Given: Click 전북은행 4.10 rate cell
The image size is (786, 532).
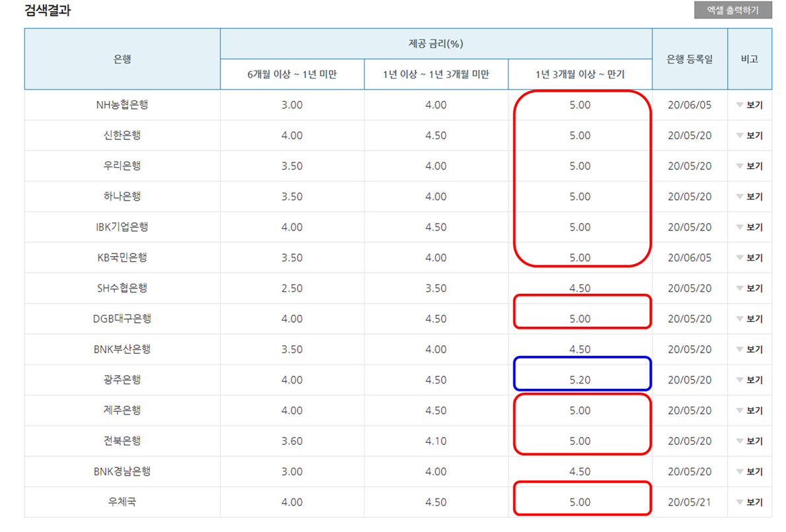Looking at the screenshot, I should click(x=436, y=441).
